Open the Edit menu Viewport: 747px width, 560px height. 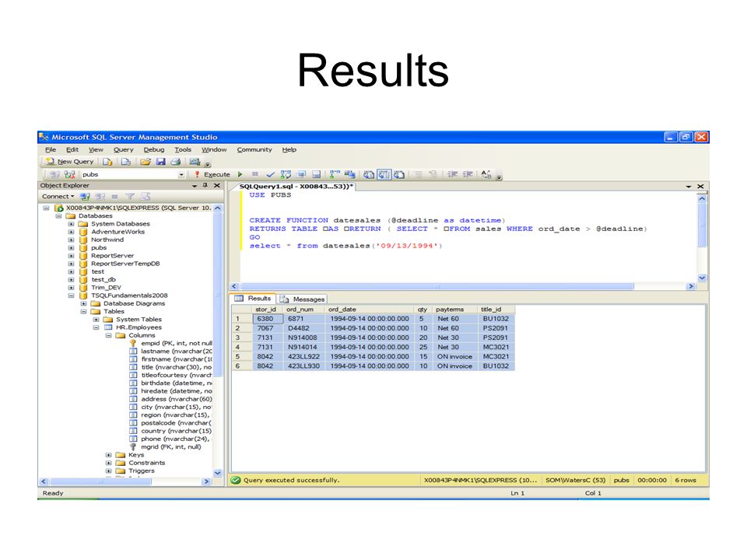[72, 149]
